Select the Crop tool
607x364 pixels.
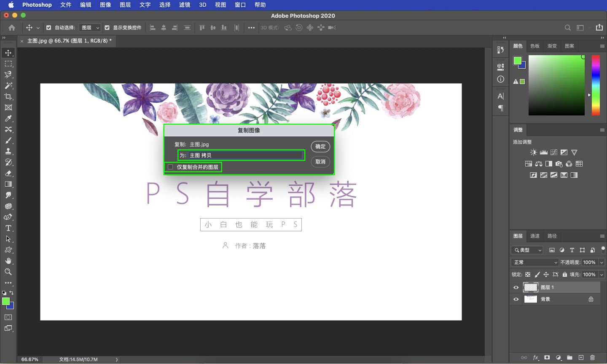coord(8,96)
